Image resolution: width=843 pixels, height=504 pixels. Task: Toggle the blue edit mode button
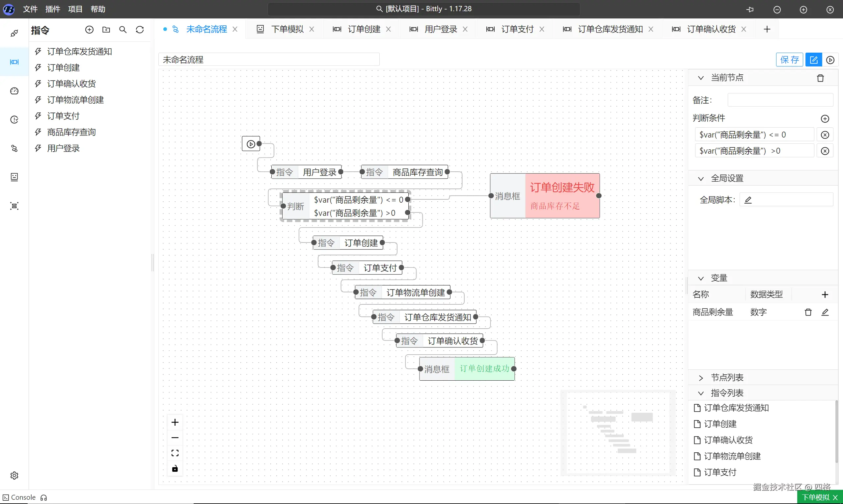(813, 60)
